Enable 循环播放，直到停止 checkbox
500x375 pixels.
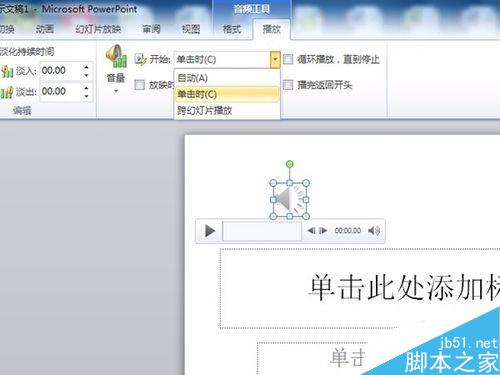point(288,60)
